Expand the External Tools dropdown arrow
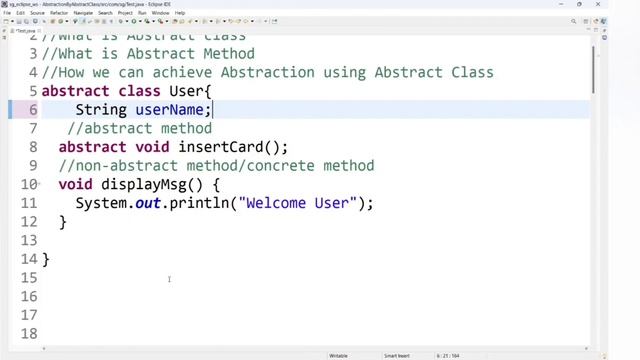Screen dimensions: 640x360 point(167,21)
